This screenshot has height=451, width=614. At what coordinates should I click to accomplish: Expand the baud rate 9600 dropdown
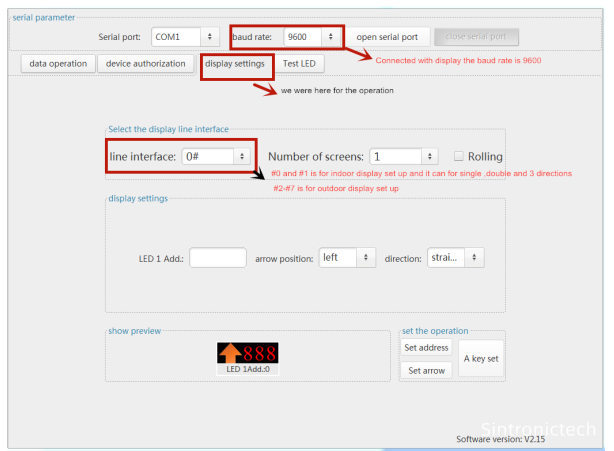(312, 36)
